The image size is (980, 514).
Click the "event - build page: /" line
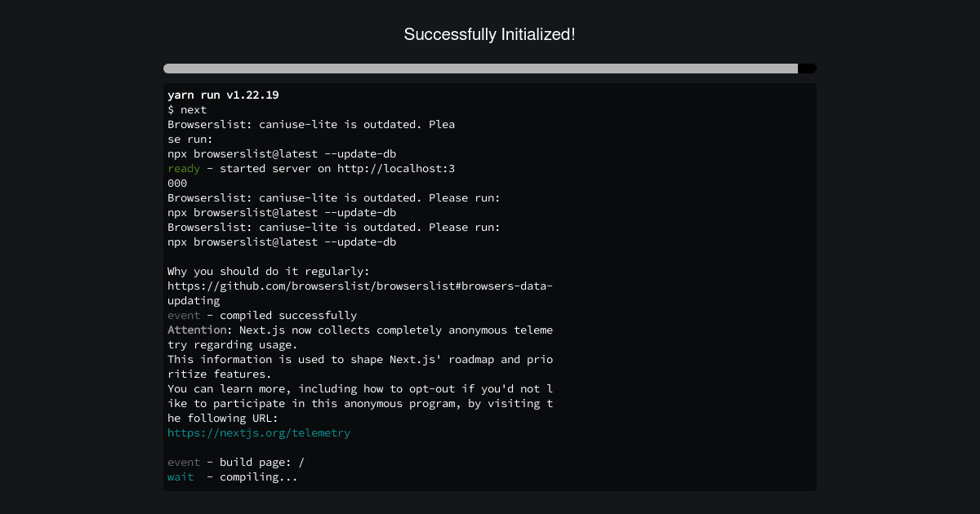236,463
